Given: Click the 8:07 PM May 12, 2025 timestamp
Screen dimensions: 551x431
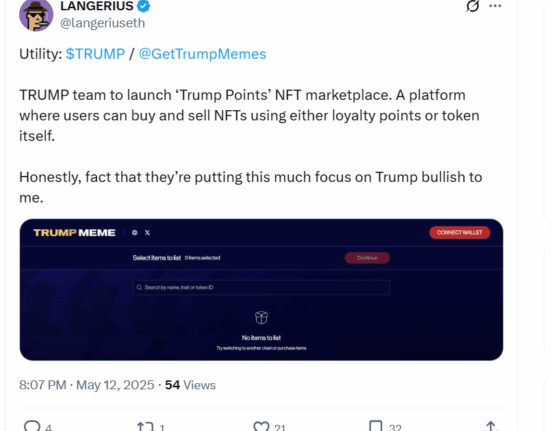Looking at the screenshot, I should pyautogui.click(x=86, y=385).
